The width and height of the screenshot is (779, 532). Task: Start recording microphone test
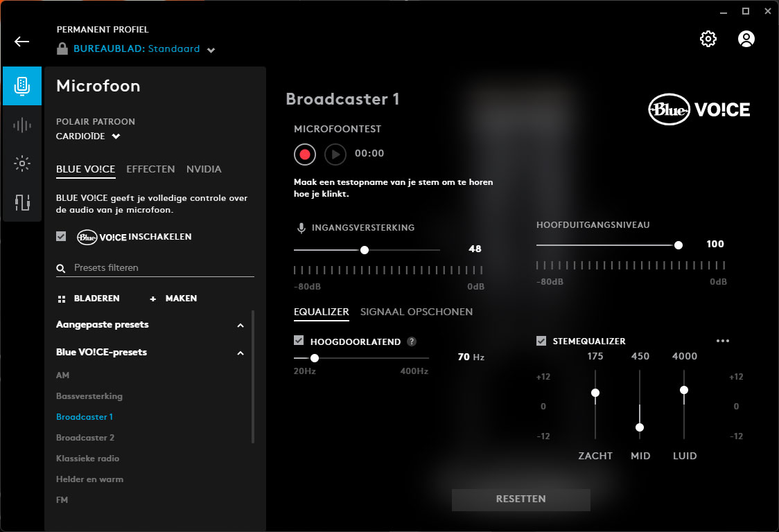tap(304, 154)
